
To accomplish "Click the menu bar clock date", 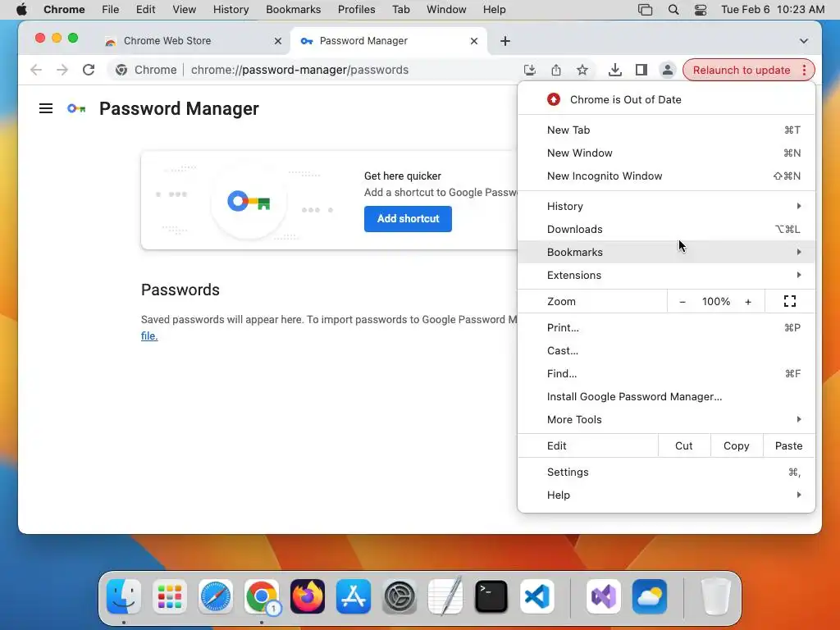I will coord(773,10).
